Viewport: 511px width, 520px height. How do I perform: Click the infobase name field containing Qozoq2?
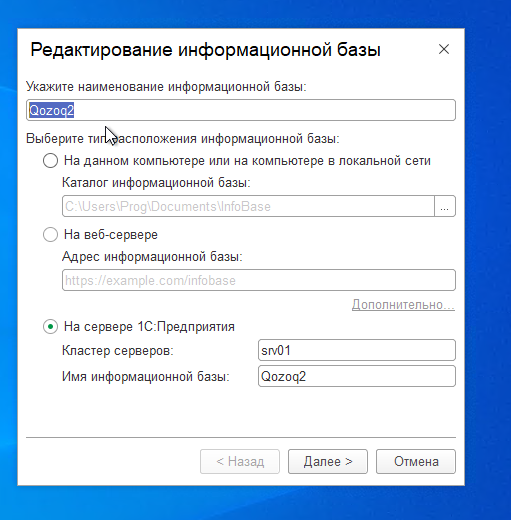241,110
